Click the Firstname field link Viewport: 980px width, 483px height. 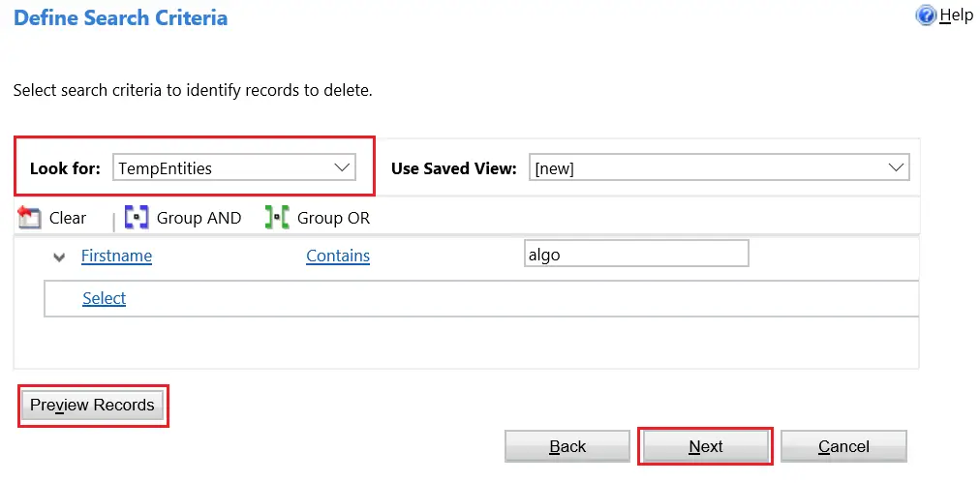116,256
